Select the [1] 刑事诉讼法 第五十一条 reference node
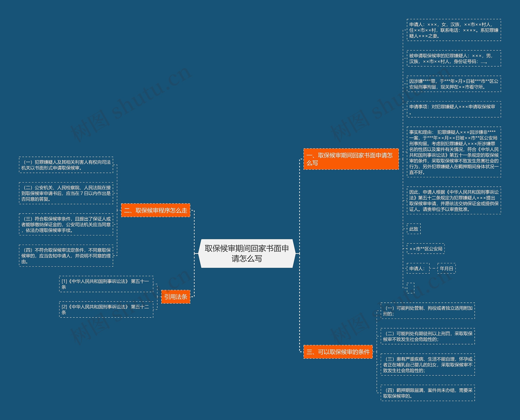Screen dimensions: 520x420 [x=106, y=284]
